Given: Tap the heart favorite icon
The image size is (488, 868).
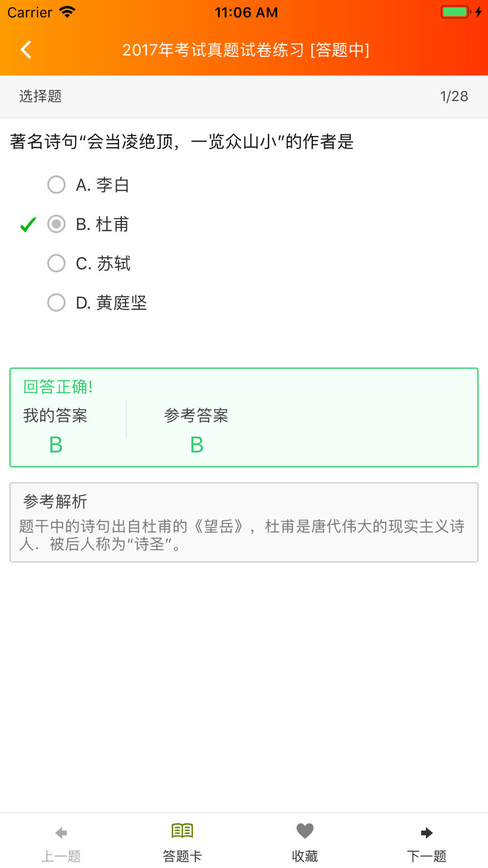Looking at the screenshot, I should point(305,830).
